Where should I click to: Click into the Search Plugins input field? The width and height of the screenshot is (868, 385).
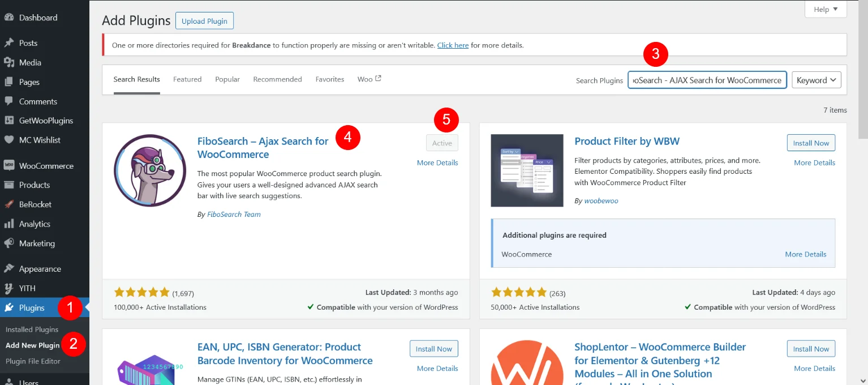pyautogui.click(x=707, y=80)
